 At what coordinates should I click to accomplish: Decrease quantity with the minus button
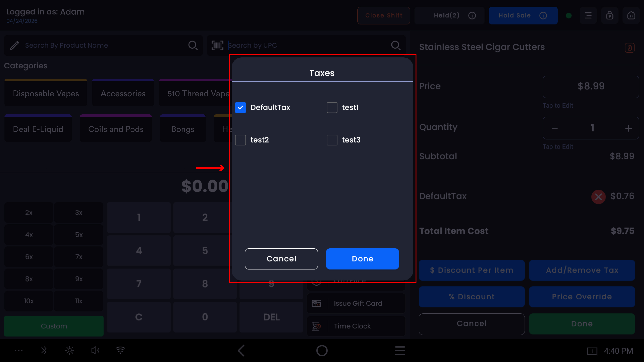[x=554, y=128]
